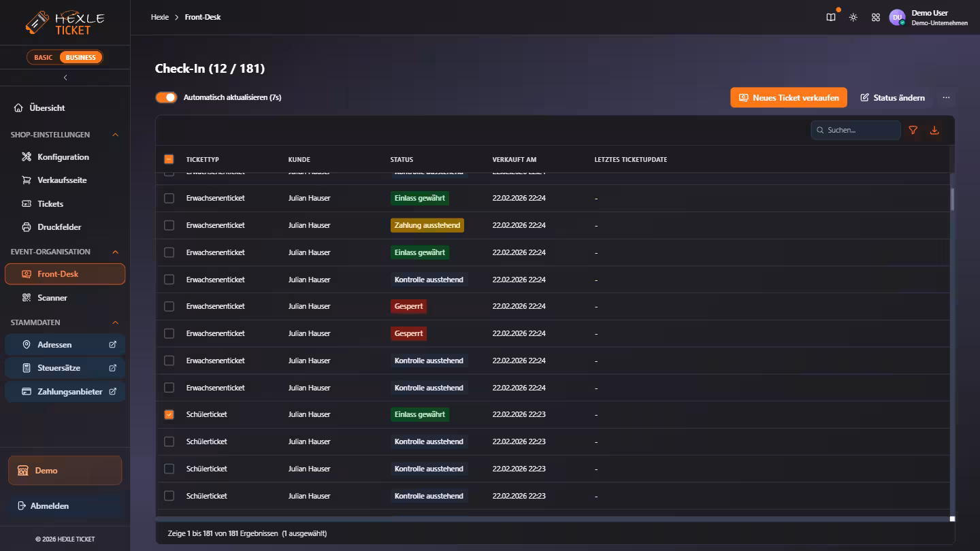The image size is (980, 551).
Task: Open the Demo User avatar
Action: point(897,18)
